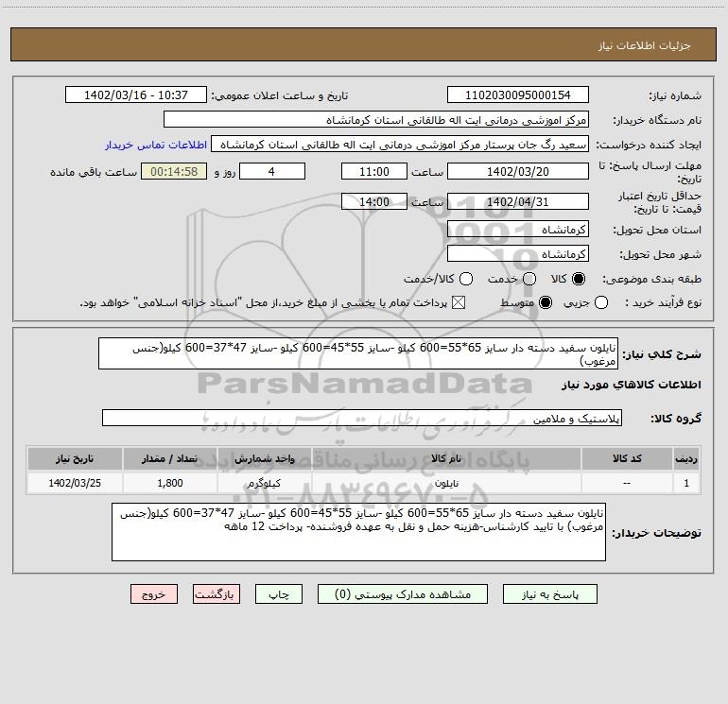Click the quantity cell 1,800

169,483
